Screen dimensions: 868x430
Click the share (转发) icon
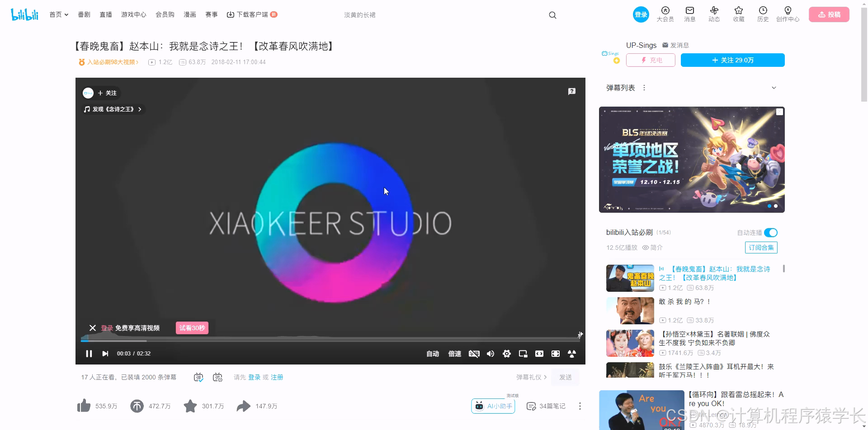click(x=244, y=406)
